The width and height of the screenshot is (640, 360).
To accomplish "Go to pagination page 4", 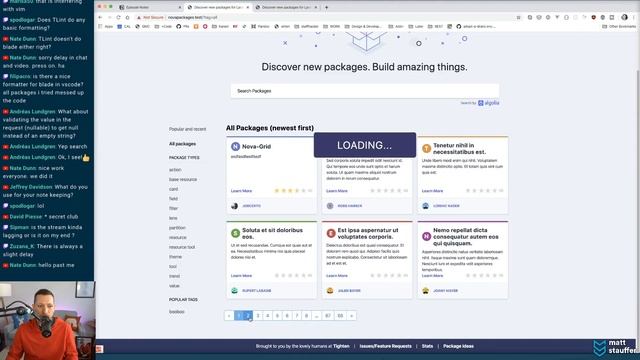I will (x=268, y=316).
